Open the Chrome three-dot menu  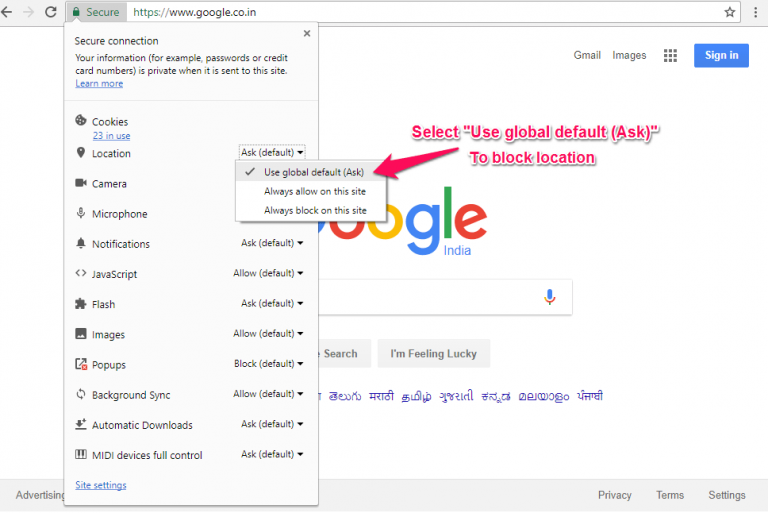point(755,12)
